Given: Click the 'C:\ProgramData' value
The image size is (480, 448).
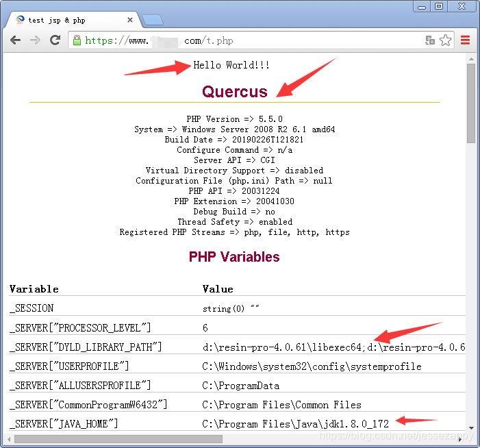Looking at the screenshot, I should (x=240, y=386).
